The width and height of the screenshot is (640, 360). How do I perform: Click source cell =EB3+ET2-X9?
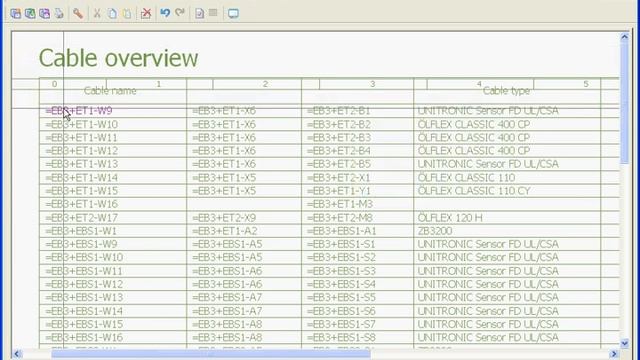[x=224, y=218]
